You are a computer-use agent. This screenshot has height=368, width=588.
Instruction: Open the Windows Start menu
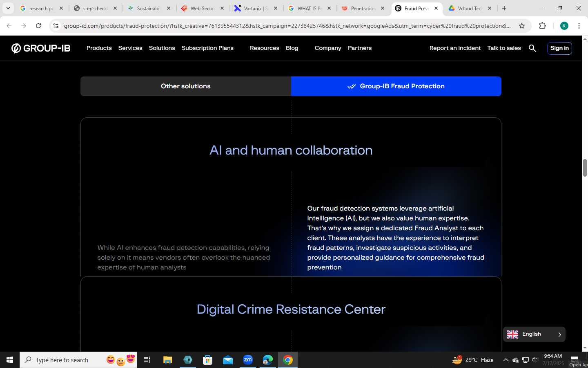(x=10, y=360)
